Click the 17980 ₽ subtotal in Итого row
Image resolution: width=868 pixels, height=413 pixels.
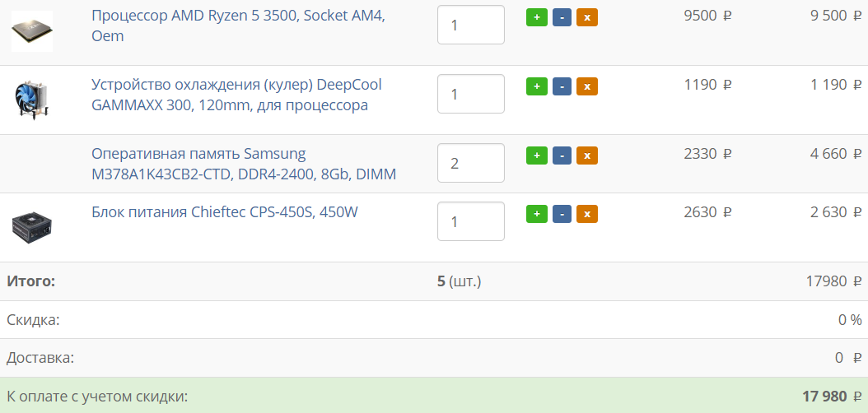point(834,281)
